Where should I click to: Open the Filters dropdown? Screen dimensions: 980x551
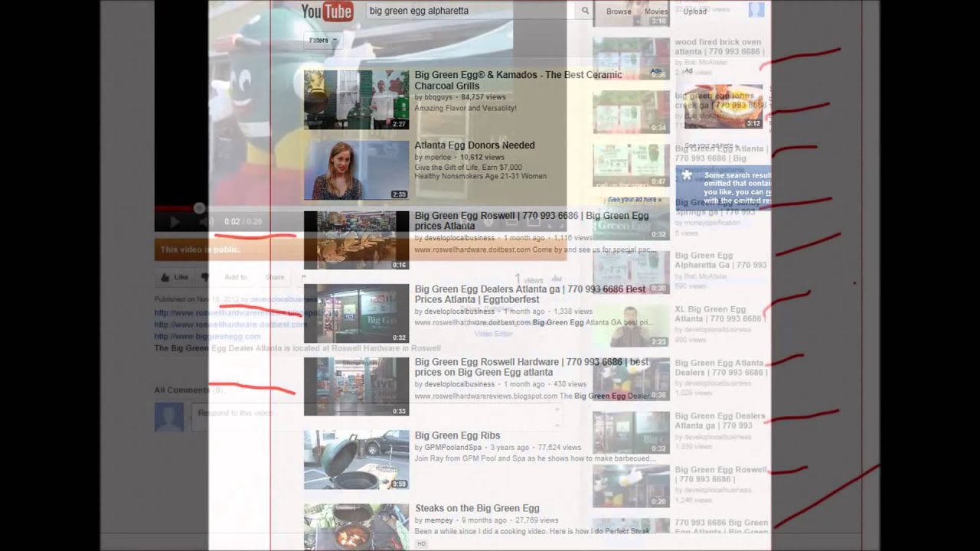(322, 41)
